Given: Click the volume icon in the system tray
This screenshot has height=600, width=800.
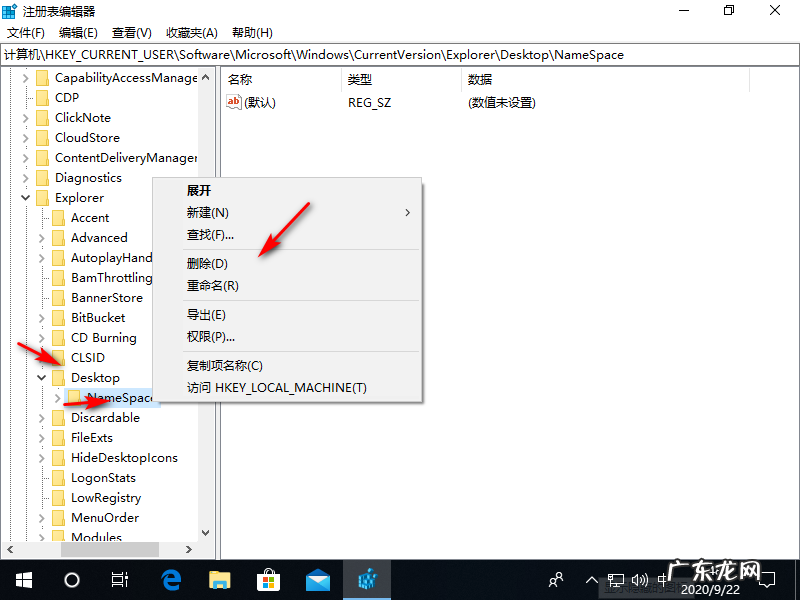Looking at the screenshot, I should tap(640, 579).
